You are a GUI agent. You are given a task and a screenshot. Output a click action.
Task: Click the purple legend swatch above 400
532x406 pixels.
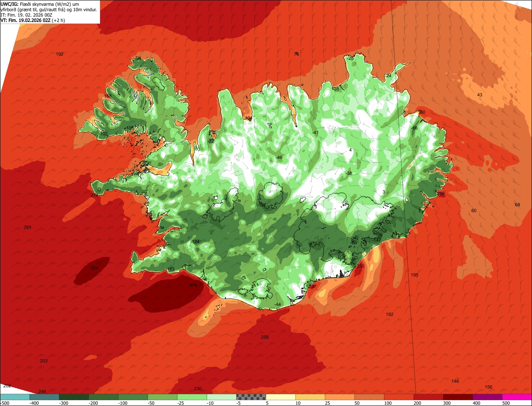point(488,397)
